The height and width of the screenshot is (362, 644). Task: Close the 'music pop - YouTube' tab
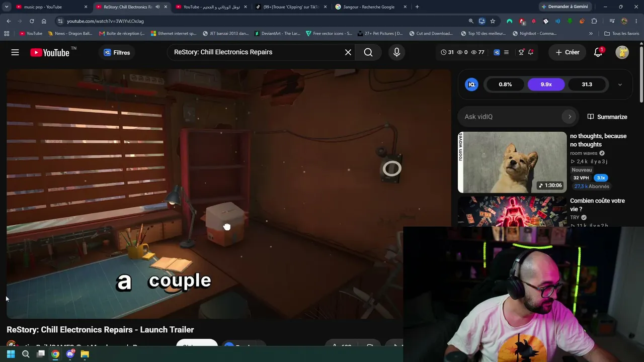(86, 7)
